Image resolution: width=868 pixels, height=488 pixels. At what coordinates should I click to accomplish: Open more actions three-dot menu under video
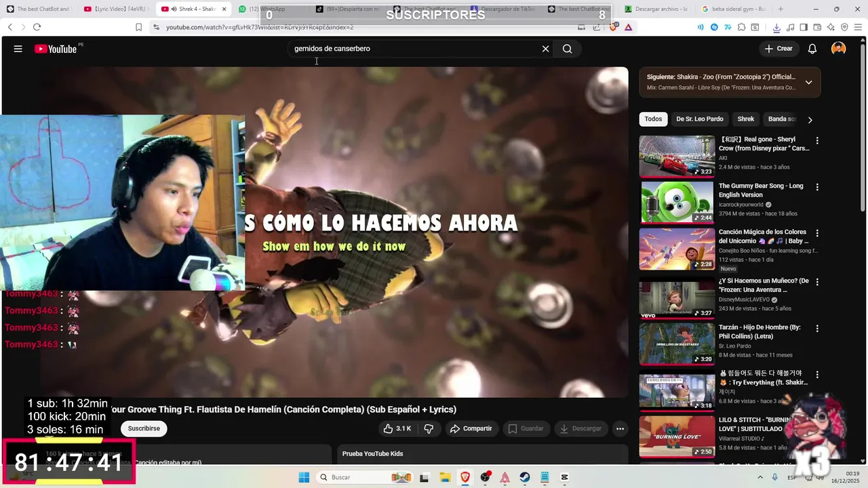(x=620, y=428)
